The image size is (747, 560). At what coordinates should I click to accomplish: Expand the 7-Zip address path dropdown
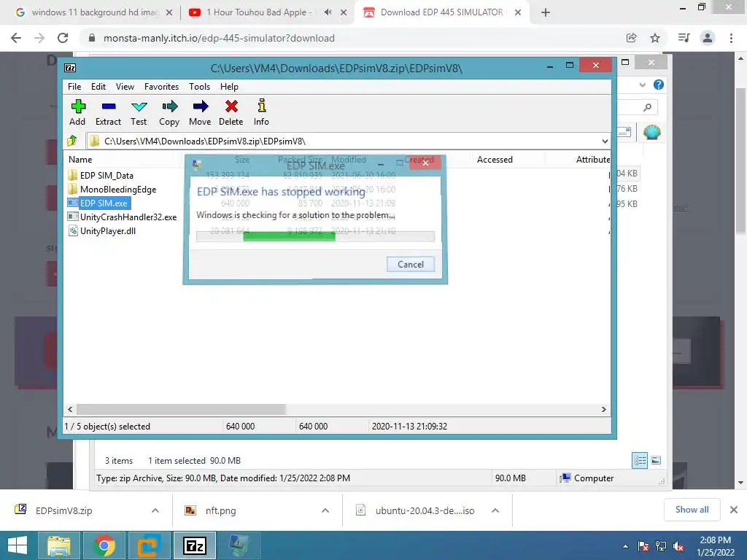605,141
